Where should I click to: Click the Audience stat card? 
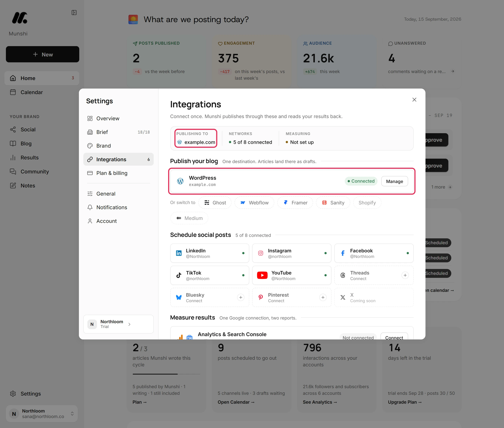point(337,62)
